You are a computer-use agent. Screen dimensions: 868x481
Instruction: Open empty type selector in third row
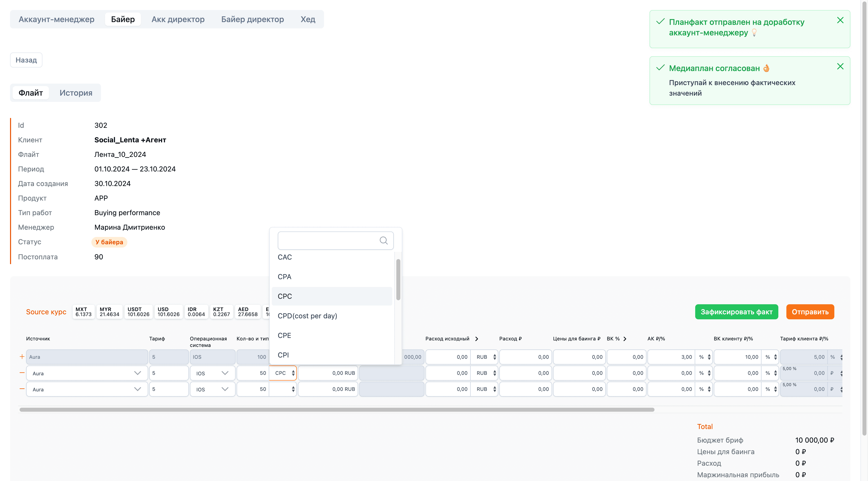(x=282, y=389)
